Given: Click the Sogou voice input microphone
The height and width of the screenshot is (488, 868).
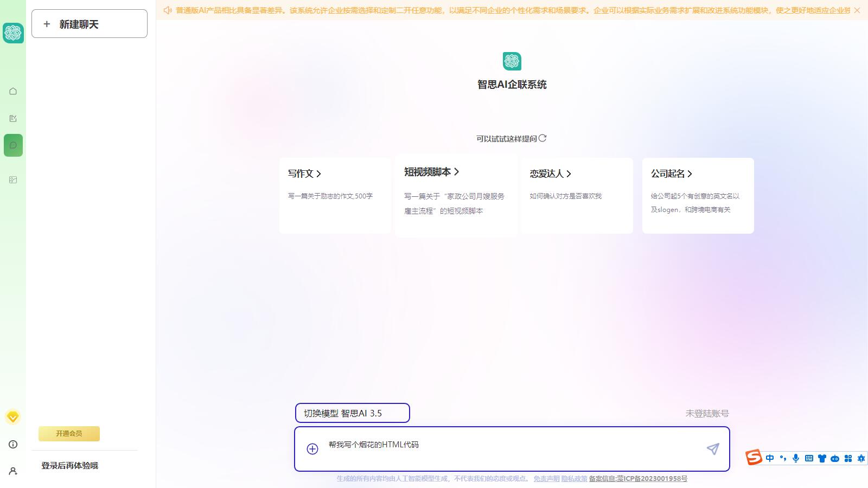Looking at the screenshot, I should tap(796, 458).
